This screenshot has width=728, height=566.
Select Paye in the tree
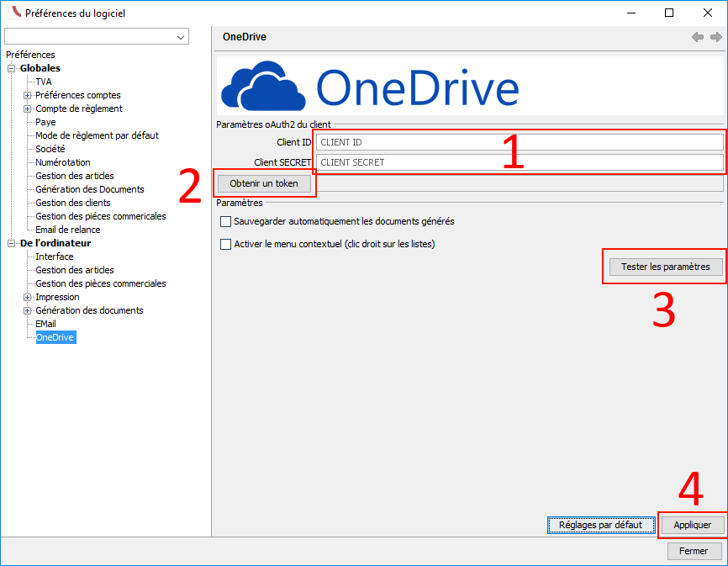(45, 122)
